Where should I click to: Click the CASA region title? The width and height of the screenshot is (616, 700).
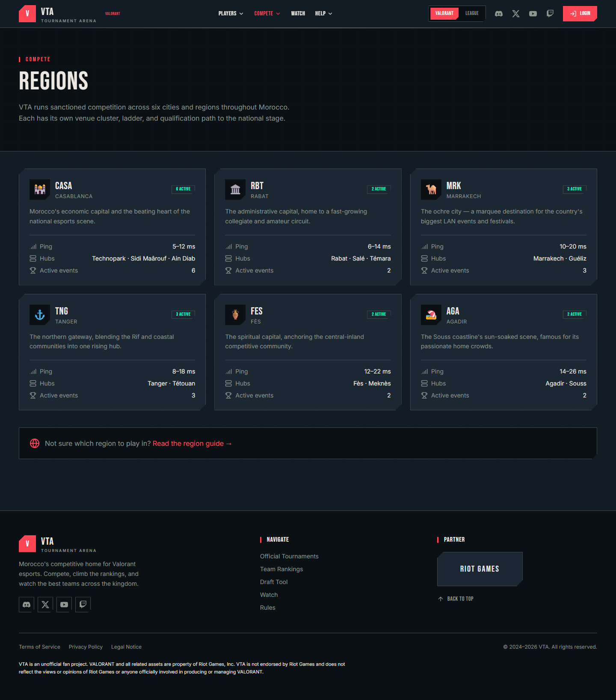pos(63,186)
